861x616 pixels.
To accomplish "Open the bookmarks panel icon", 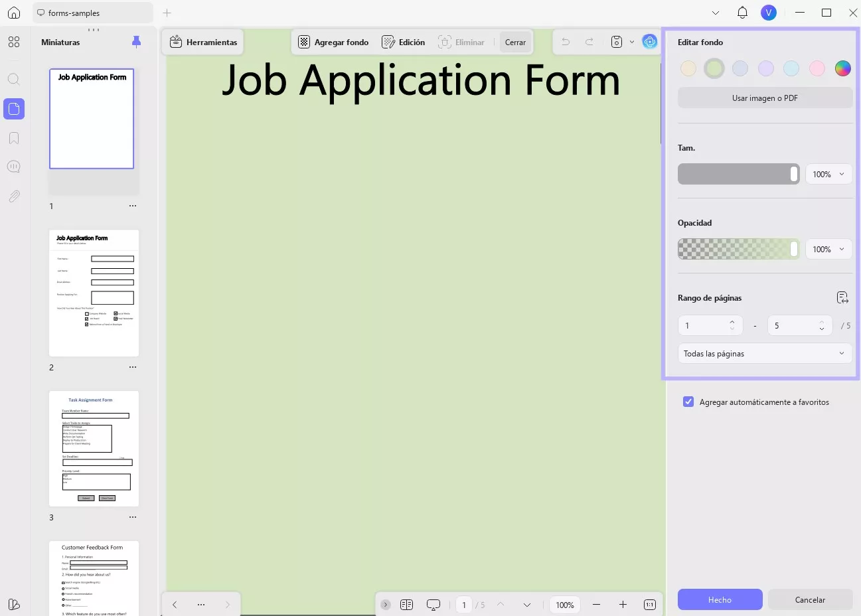I will click(14, 138).
